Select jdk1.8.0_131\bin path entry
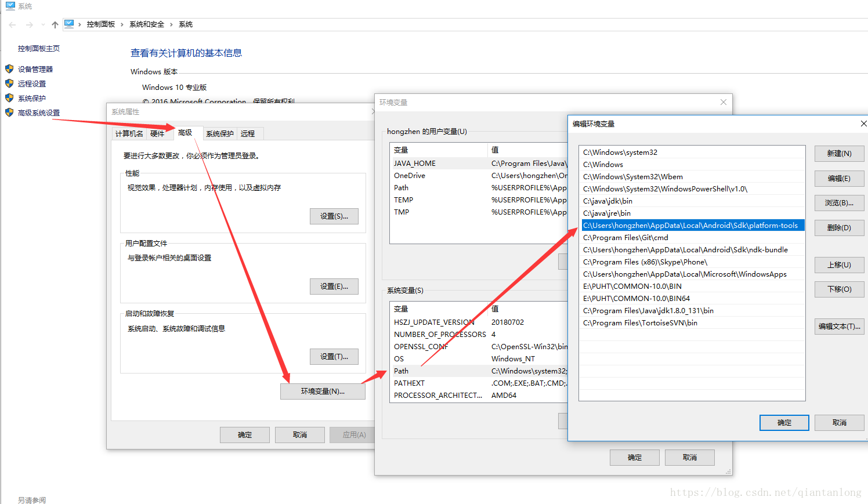This screenshot has width=868, height=504. click(692, 311)
